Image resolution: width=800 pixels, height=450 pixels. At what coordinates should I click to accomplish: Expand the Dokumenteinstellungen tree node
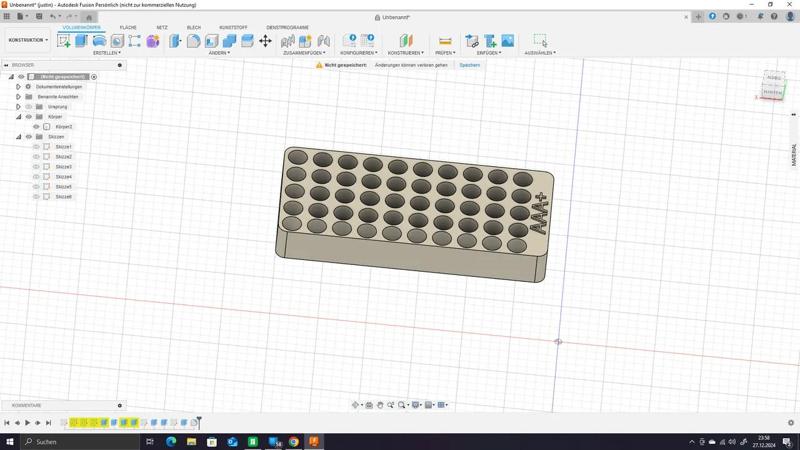pyautogui.click(x=18, y=87)
